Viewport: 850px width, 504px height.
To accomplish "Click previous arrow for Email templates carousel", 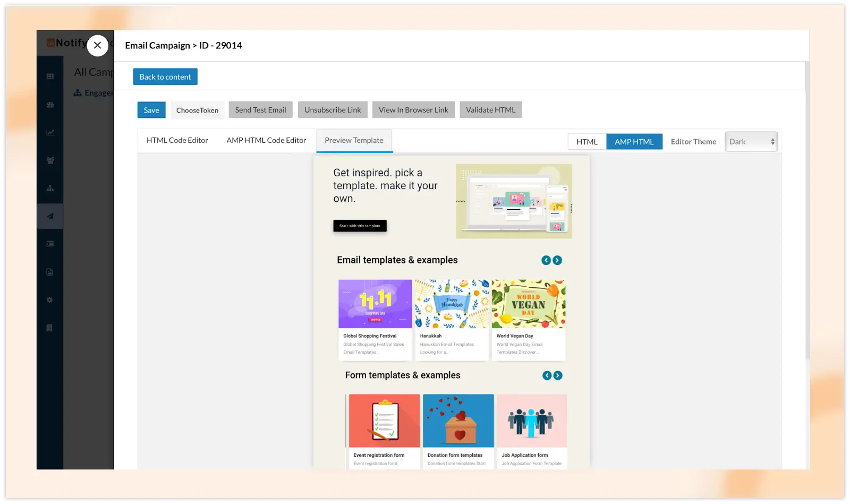I will click(x=546, y=260).
